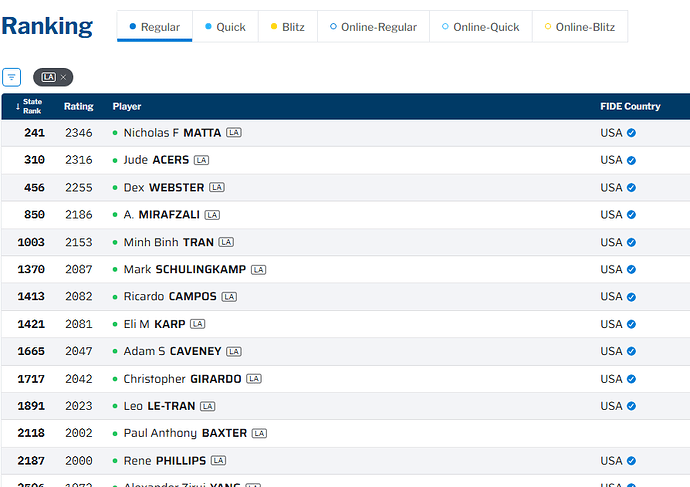Click LA state badge next to BAXTER

(x=259, y=433)
